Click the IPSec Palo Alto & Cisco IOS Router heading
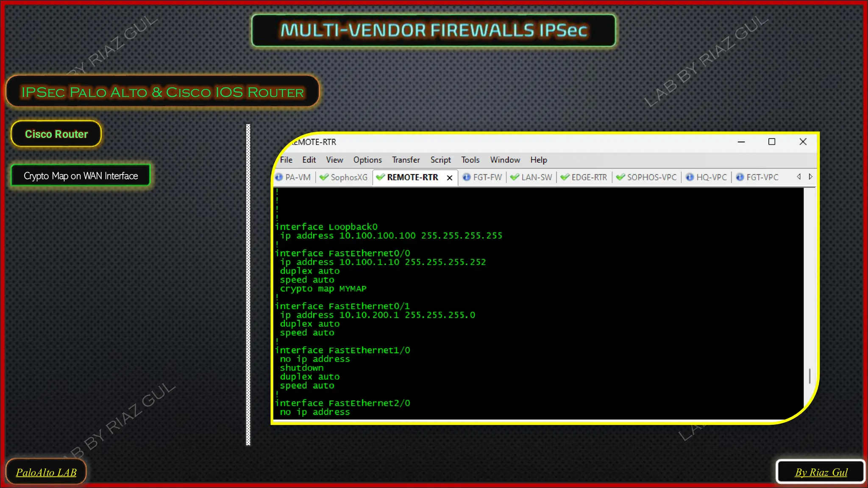The image size is (868, 488). pyautogui.click(x=163, y=92)
